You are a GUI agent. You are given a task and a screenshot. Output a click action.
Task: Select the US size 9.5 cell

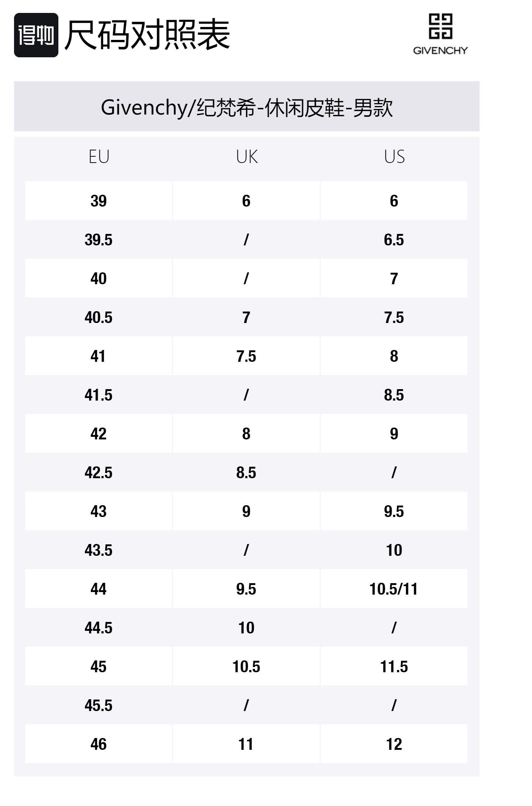click(x=394, y=511)
